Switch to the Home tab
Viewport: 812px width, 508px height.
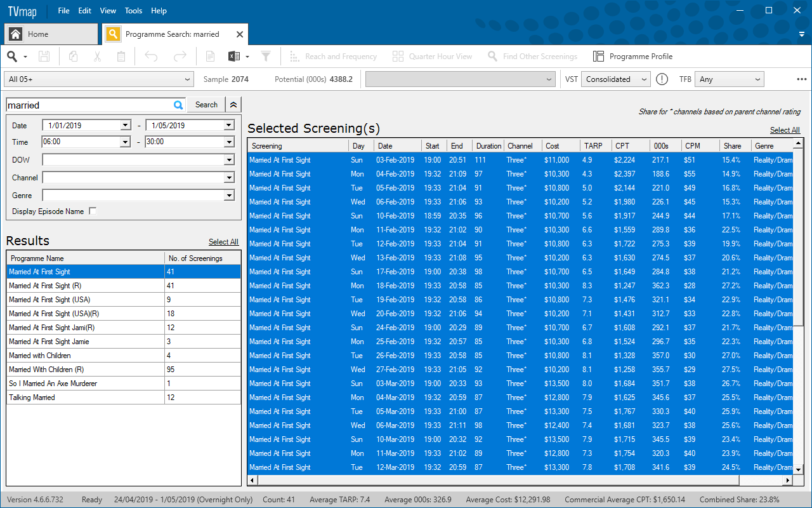coord(51,34)
